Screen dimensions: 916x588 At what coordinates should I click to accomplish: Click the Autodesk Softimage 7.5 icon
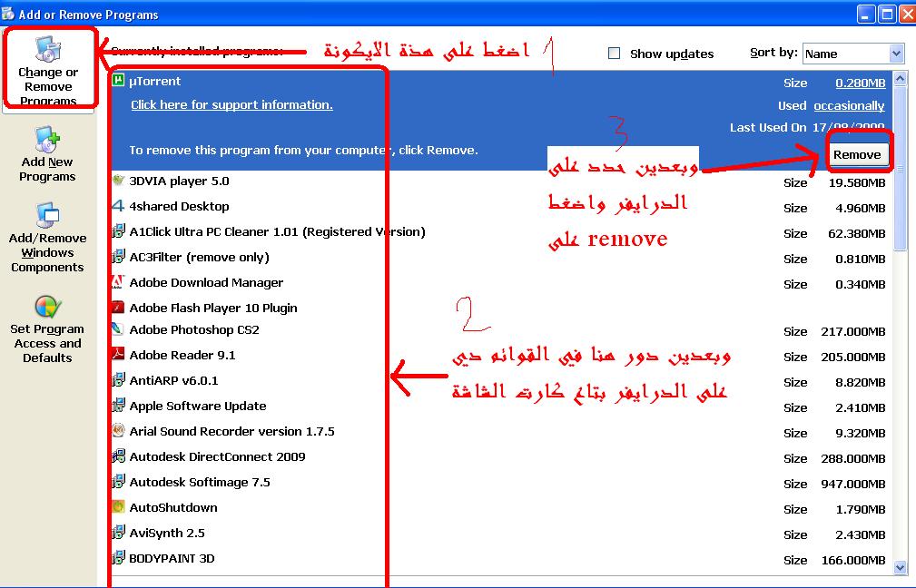118,482
